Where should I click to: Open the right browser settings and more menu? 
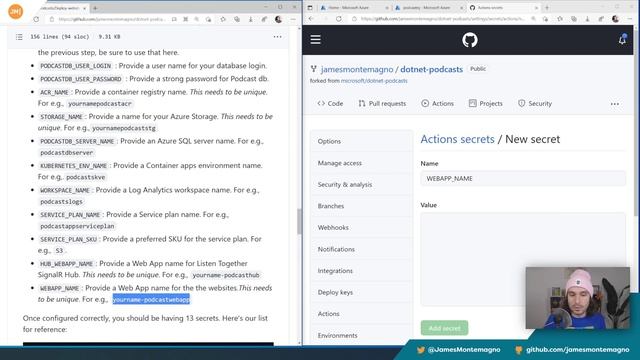(x=630, y=19)
